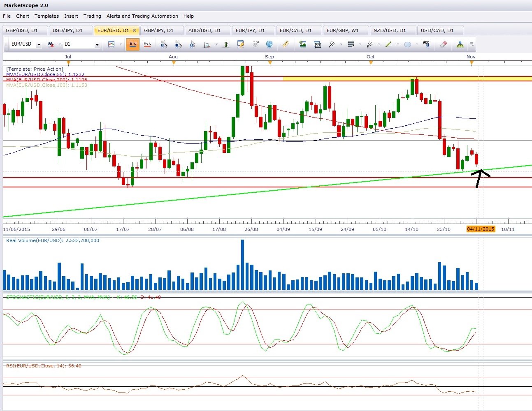This screenshot has height=411, width=532.
Task: Switch to the USD/JPY, D1 tab
Action: 71,30
